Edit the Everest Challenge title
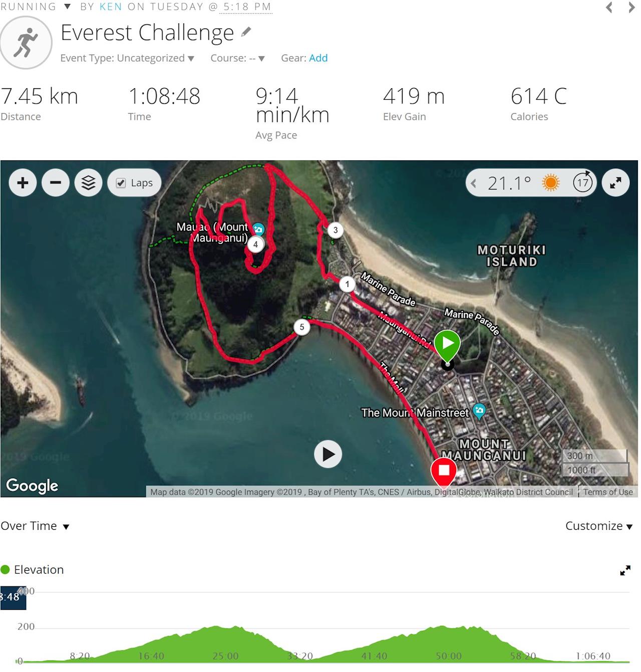This screenshot has height=672, width=641. click(x=246, y=33)
